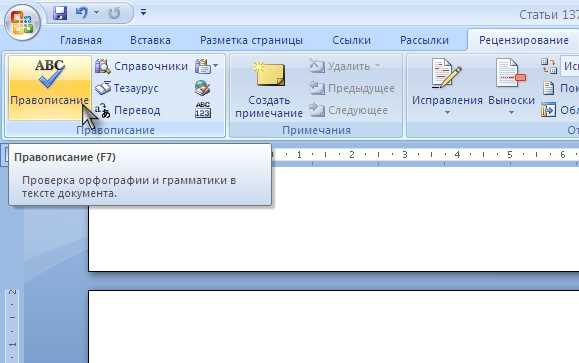Switch to the Главная tab
This screenshot has height=363, width=579.
click(x=81, y=40)
